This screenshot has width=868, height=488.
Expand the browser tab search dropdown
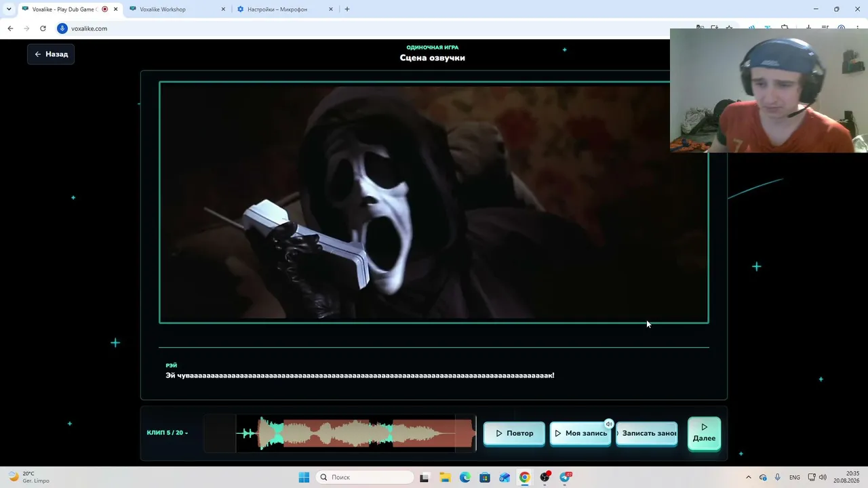[x=9, y=9]
